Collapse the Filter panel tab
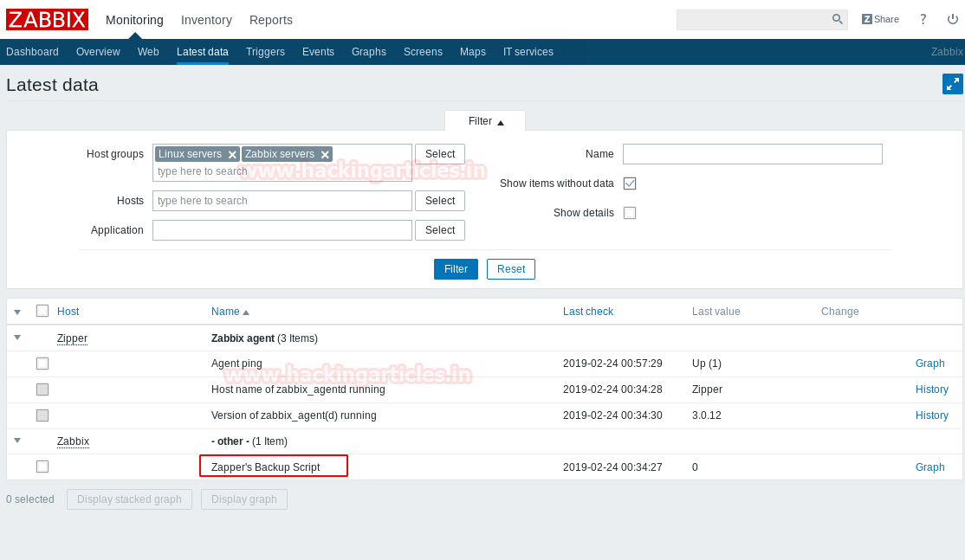This screenshot has width=965, height=560. coord(485,121)
